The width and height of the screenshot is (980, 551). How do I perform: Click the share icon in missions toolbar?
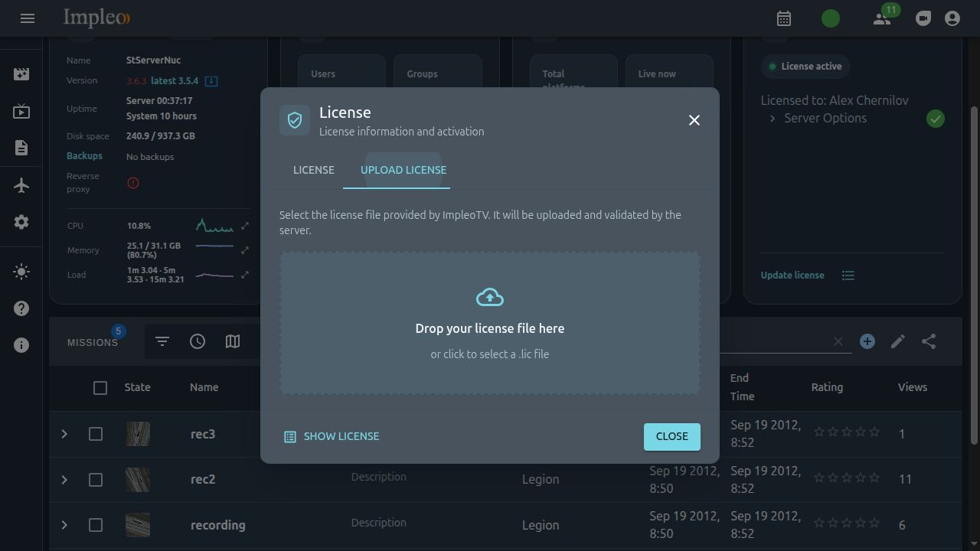click(929, 341)
